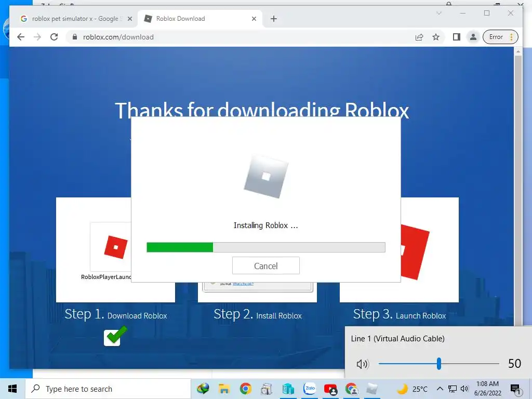Viewport: 532px width, 399px height.
Task: Click the green checkmark under Step 1
Action: (115, 336)
